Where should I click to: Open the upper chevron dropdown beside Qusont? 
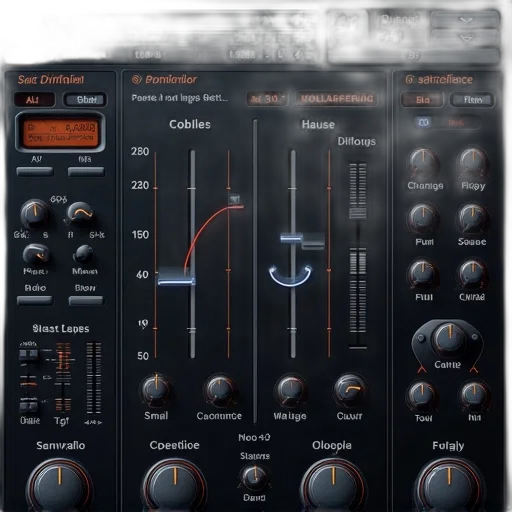pos(465,20)
